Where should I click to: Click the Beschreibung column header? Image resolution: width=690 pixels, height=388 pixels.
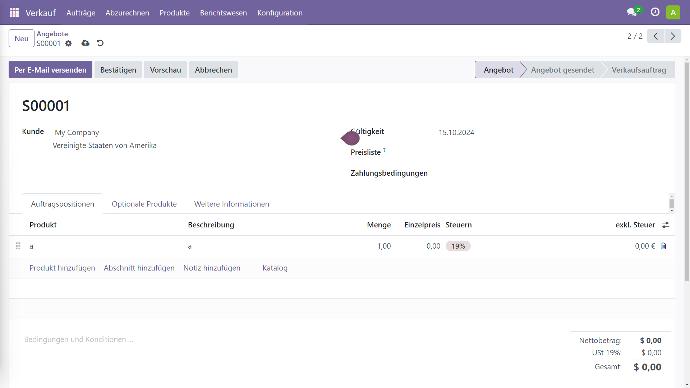[x=211, y=225]
